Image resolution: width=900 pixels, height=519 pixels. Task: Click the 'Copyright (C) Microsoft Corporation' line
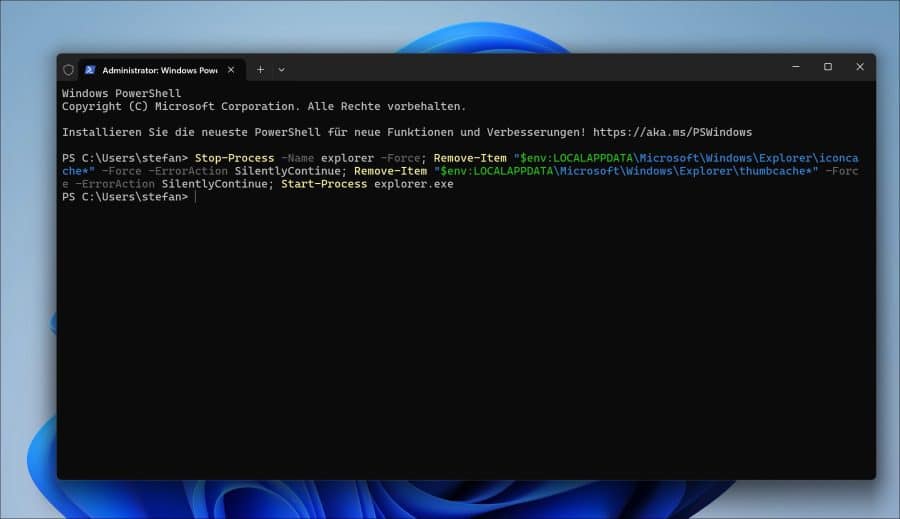click(264, 106)
